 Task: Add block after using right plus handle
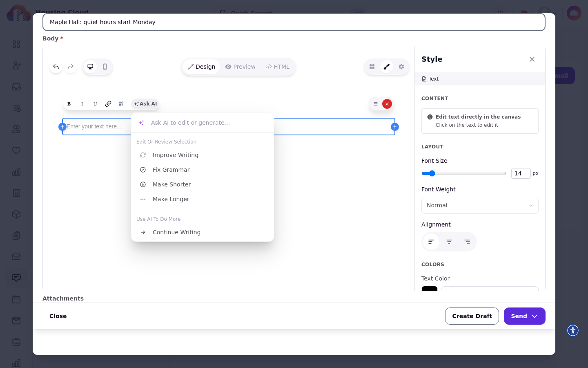click(x=395, y=127)
